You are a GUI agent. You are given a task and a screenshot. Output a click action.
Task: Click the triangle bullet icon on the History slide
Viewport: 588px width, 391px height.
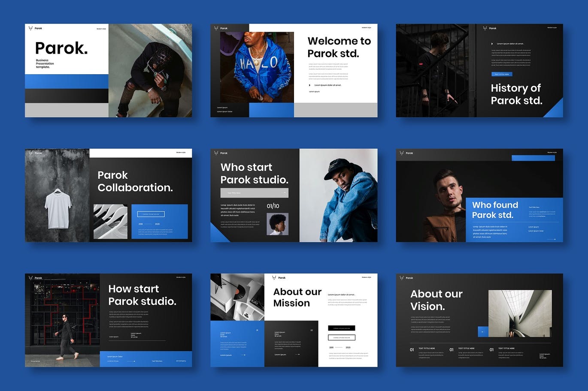pos(492,44)
